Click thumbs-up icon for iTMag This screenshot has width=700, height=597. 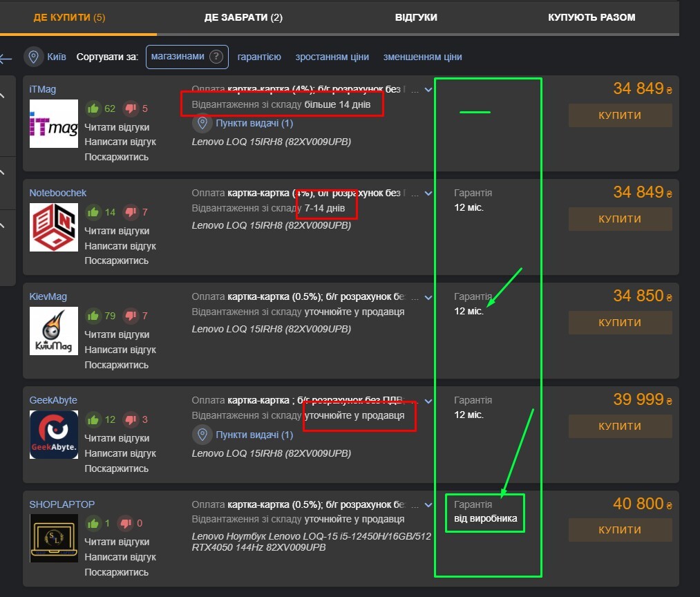click(x=93, y=108)
